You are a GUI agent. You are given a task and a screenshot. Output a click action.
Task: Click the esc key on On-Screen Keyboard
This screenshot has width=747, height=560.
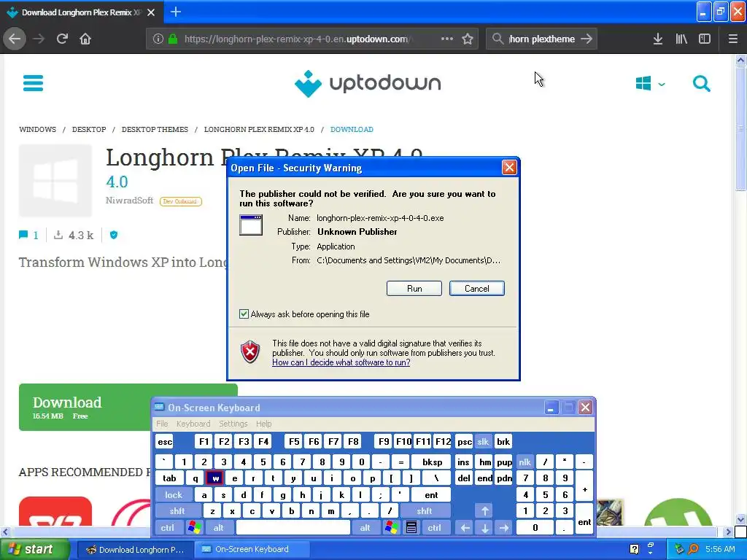tap(165, 441)
